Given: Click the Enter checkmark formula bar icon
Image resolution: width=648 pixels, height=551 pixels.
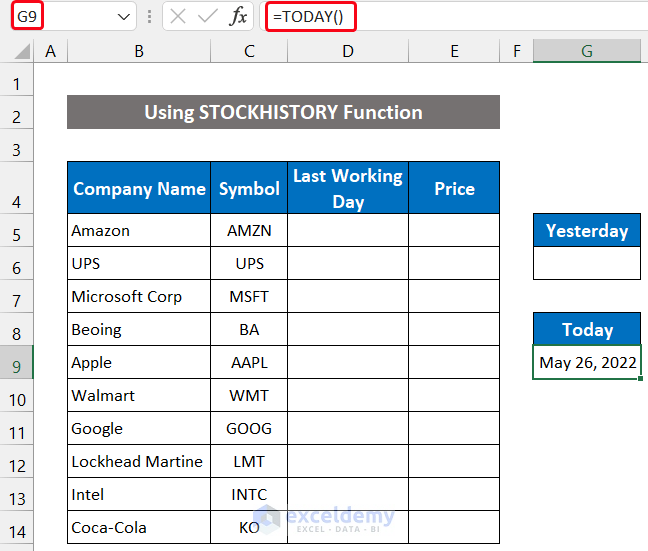Looking at the screenshot, I should point(208,17).
